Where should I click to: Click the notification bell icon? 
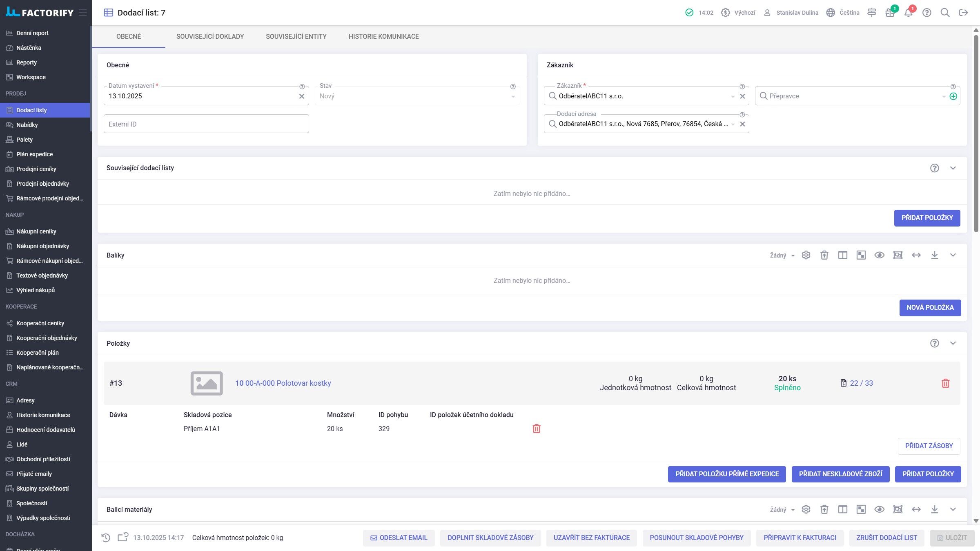pos(908,13)
